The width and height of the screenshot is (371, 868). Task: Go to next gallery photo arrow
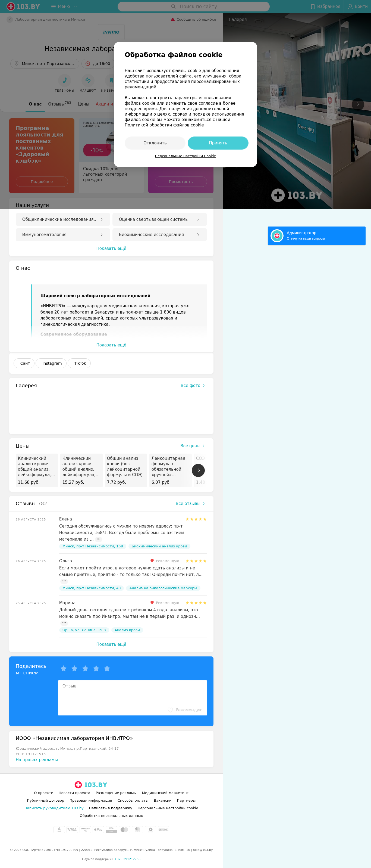point(358,104)
